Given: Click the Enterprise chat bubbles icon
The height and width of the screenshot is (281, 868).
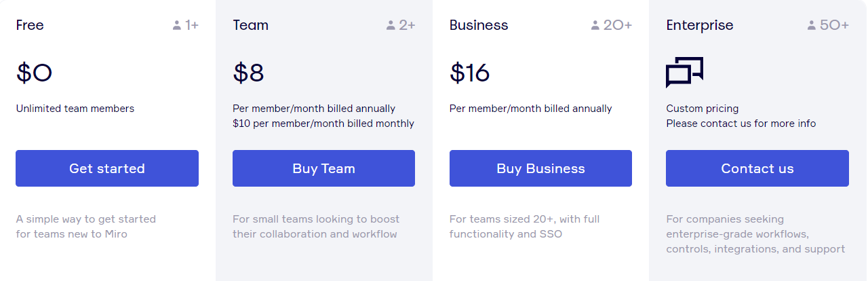Looking at the screenshot, I should [684, 73].
